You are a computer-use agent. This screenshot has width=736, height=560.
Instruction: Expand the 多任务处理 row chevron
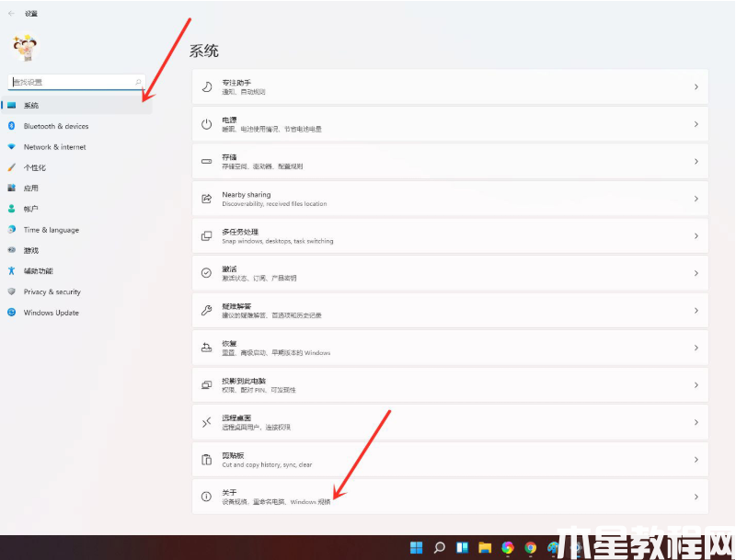[696, 236]
